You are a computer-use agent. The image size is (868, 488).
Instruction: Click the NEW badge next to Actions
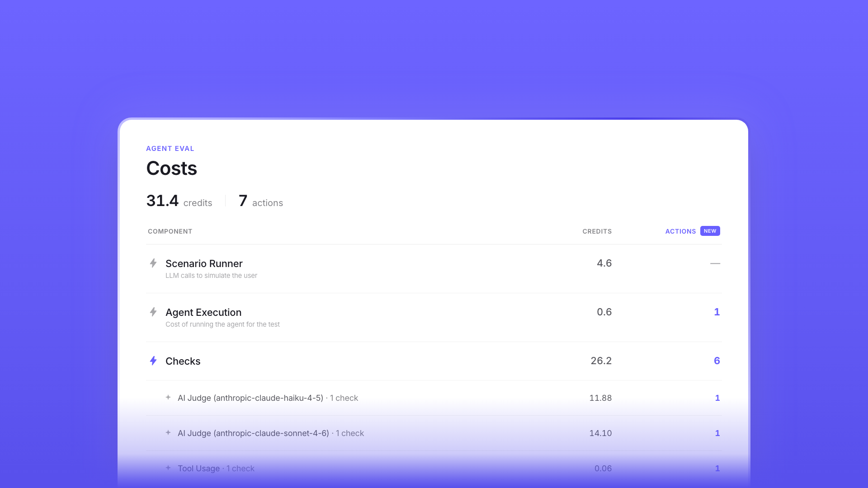tap(710, 231)
